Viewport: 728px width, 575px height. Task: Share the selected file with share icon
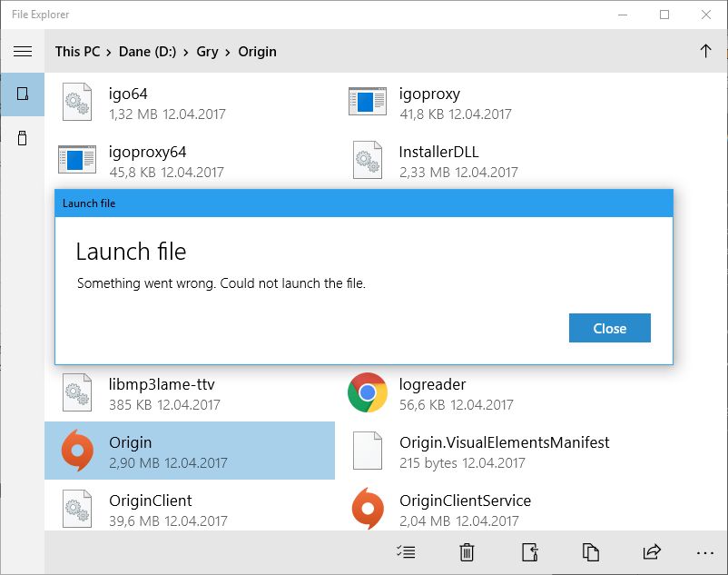click(652, 551)
